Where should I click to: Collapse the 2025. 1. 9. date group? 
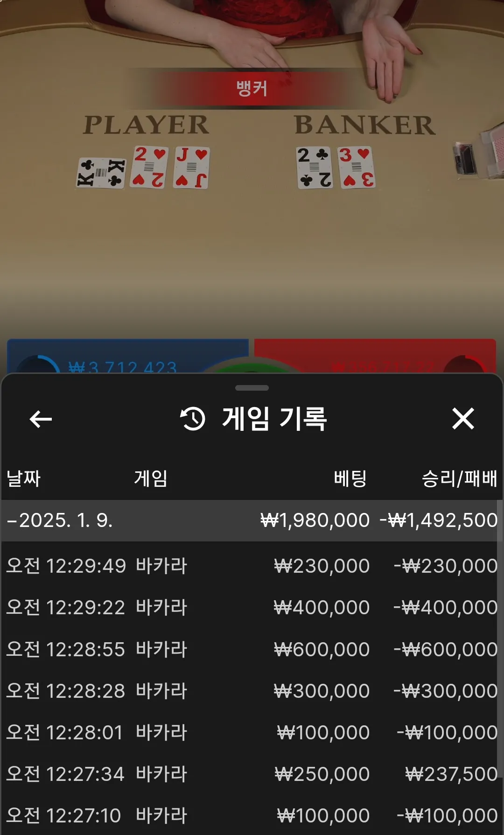pos(251,520)
